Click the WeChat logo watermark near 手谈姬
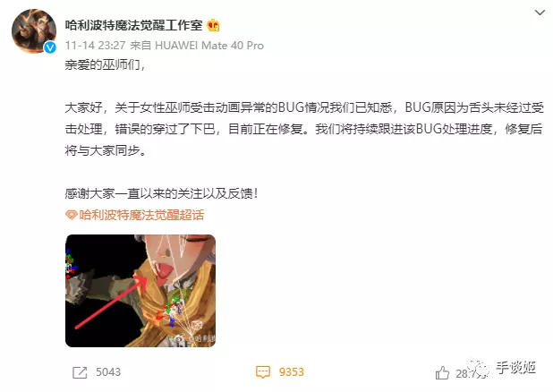The image size is (553, 392). pyautogui.click(x=478, y=369)
